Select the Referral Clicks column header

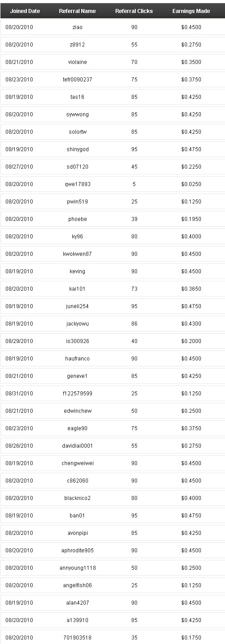click(134, 11)
